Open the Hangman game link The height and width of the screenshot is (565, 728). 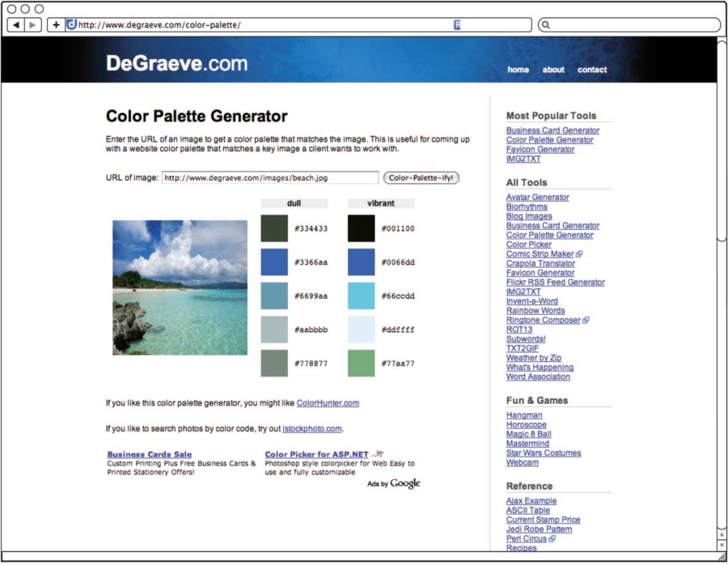524,415
